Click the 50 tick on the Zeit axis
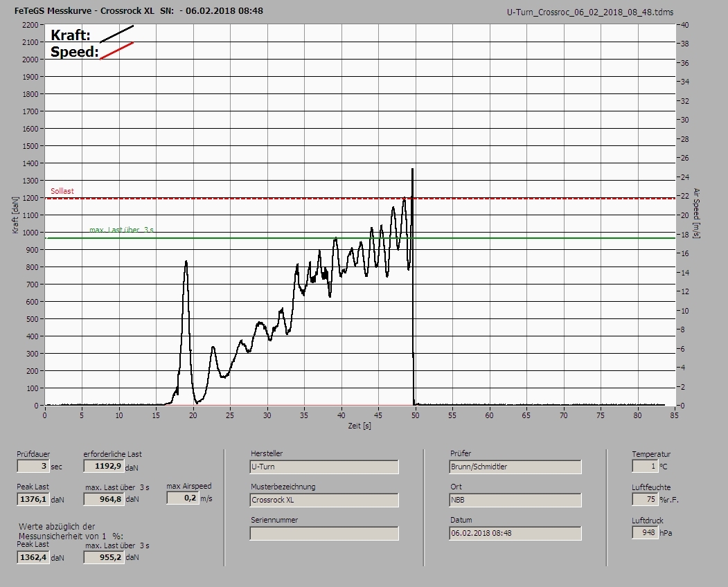Screen dimensions: 728x587 coord(415,415)
